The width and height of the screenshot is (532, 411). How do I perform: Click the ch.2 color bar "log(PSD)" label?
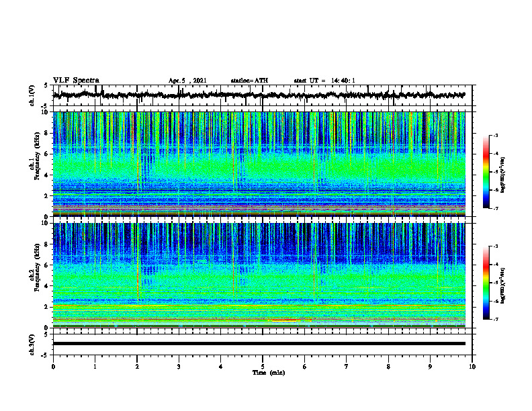503,285
